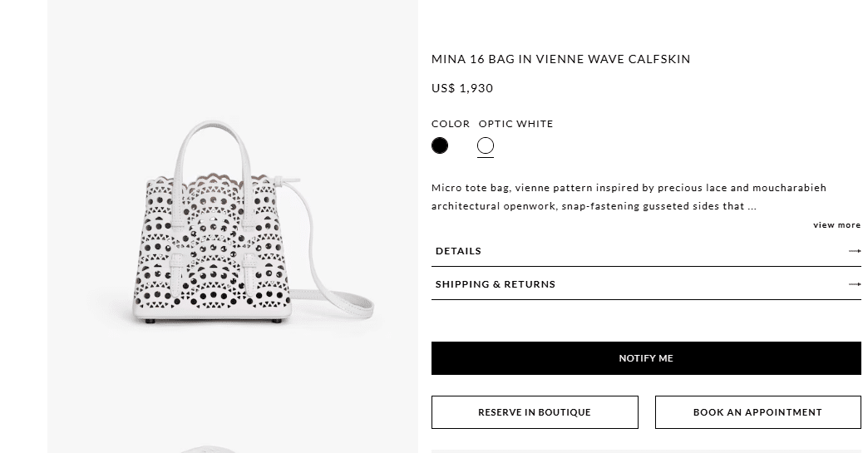This screenshot has height=453, width=868.
Task: Expand the Details section
Action: (458, 251)
